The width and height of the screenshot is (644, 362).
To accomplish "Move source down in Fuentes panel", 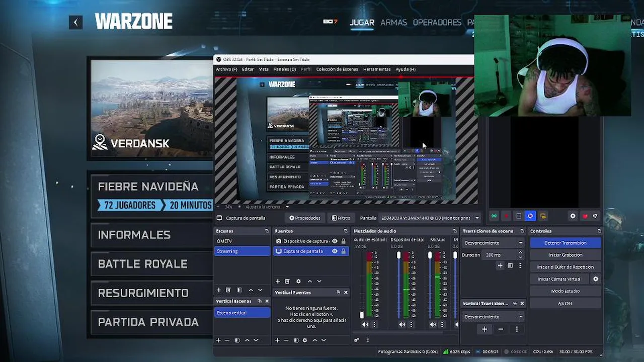I will [319, 281].
